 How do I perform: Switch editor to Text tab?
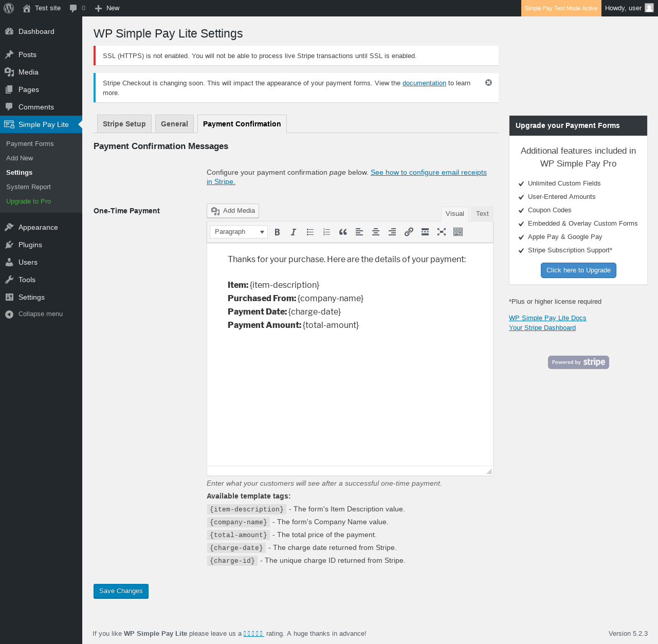pyautogui.click(x=482, y=214)
